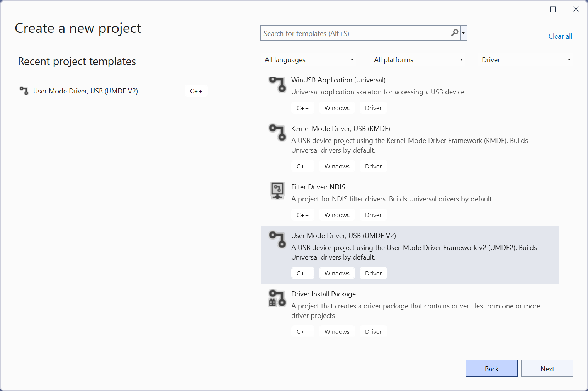Image resolution: width=588 pixels, height=391 pixels.
Task: Click the Clear all link
Action: 560,36
